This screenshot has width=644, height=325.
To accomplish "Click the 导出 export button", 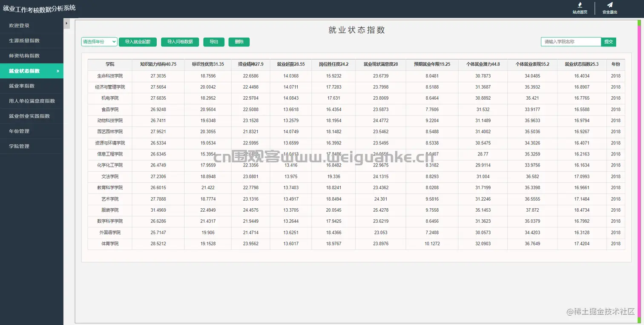I will point(214,42).
